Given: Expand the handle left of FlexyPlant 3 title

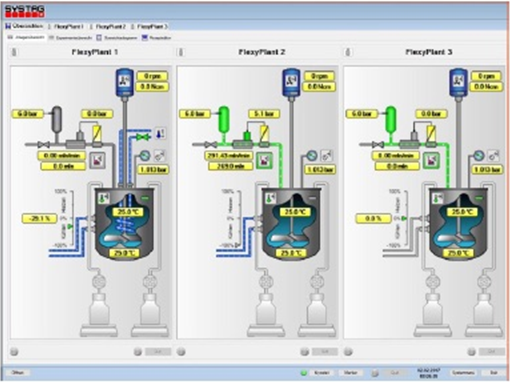Looking at the screenshot, I should coord(348,52).
